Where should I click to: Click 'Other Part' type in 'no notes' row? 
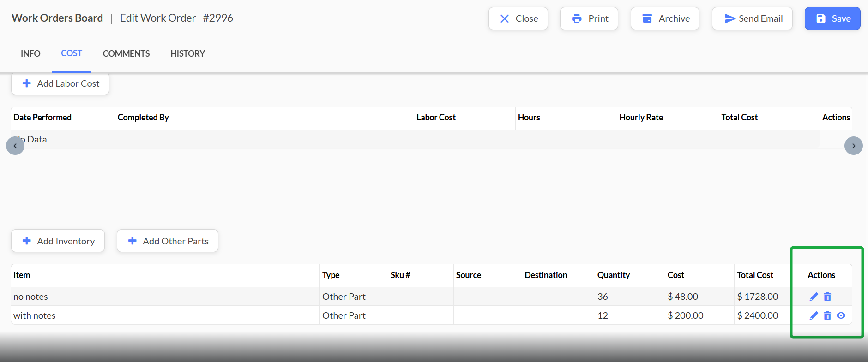click(x=344, y=297)
